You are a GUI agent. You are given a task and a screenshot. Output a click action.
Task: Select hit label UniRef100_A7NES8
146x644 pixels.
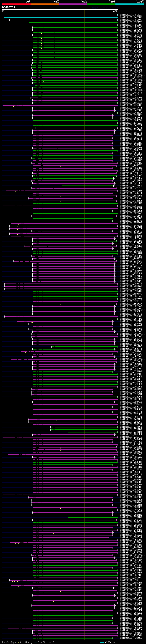(131, 32)
